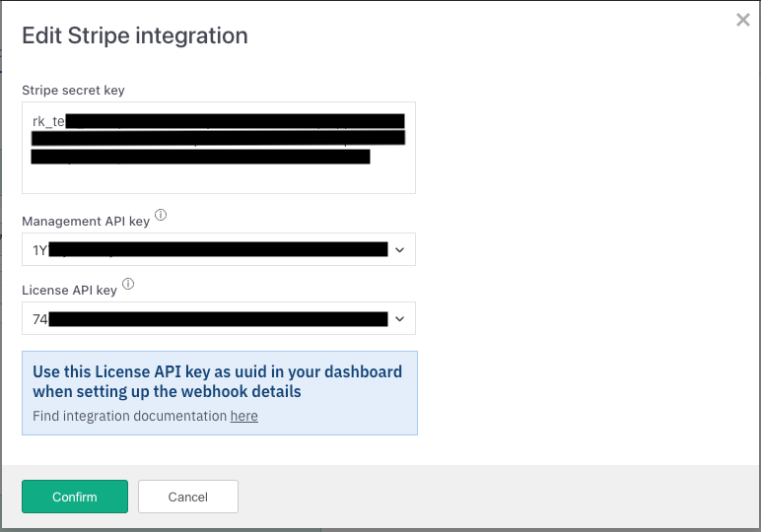Screen dimensions: 761x532
Task: Focus the Stripe secret key text area
Action: (219, 175)
